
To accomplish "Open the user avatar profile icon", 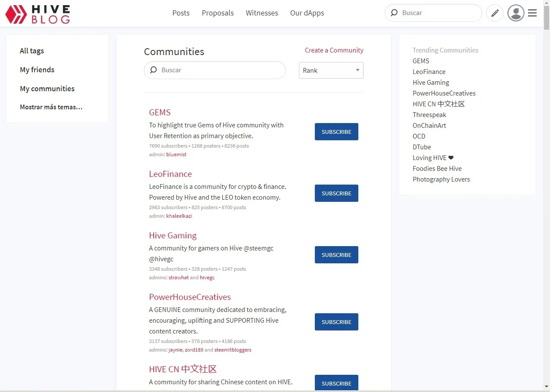I will (x=516, y=13).
